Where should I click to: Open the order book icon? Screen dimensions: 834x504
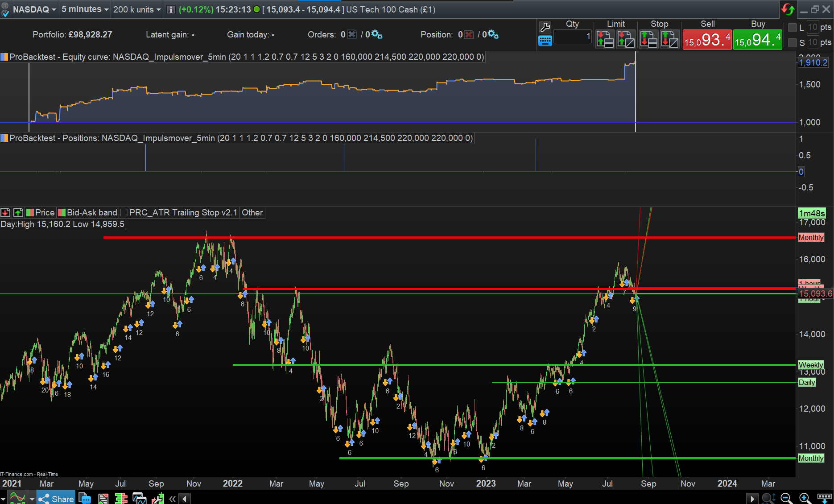pyautogui.click(x=121, y=498)
